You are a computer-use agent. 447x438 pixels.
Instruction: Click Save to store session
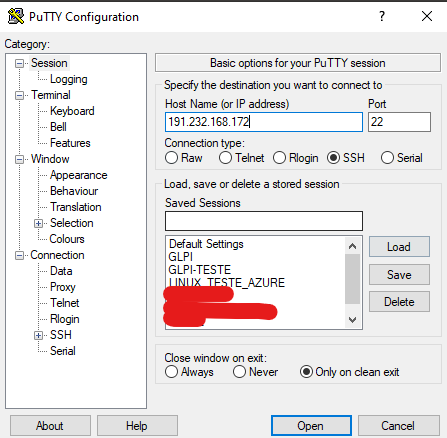tap(399, 275)
